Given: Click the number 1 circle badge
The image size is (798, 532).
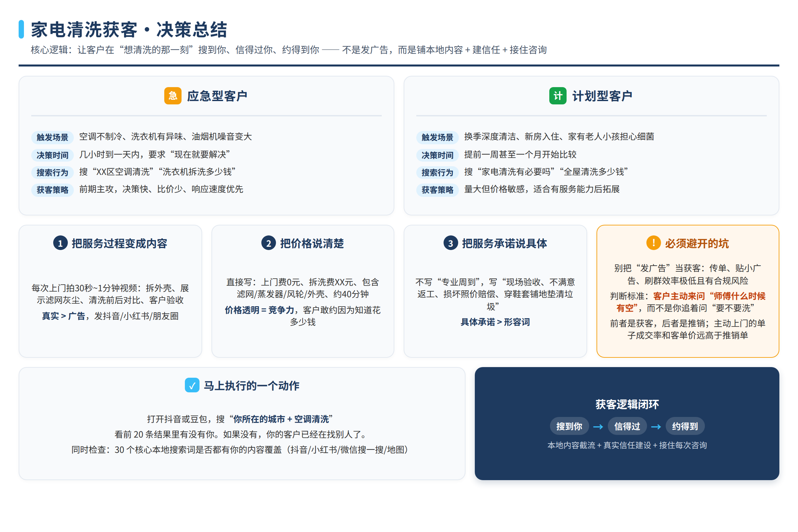Looking at the screenshot, I should (61, 243).
